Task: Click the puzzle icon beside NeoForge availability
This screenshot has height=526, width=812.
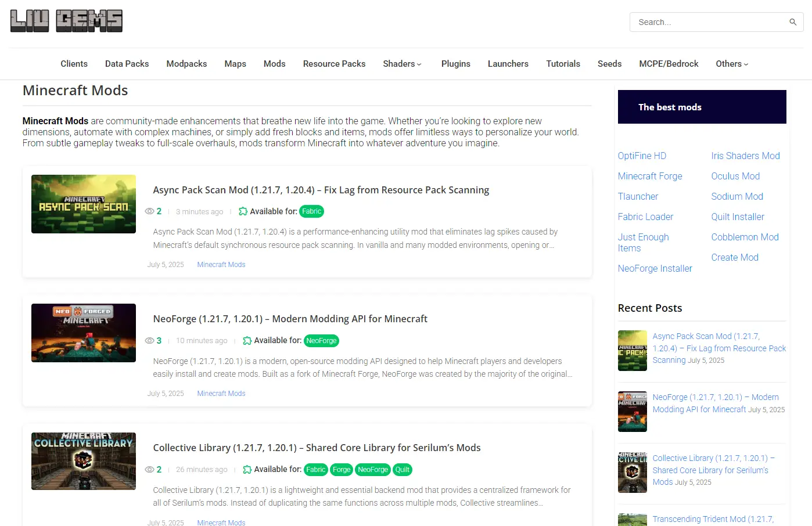Action: point(247,341)
